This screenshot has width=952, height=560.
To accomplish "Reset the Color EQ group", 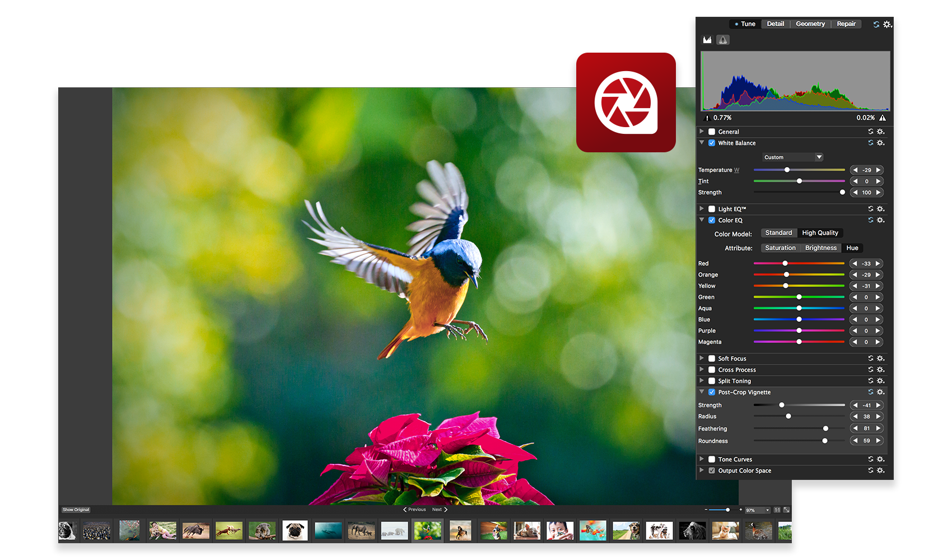I will [871, 220].
